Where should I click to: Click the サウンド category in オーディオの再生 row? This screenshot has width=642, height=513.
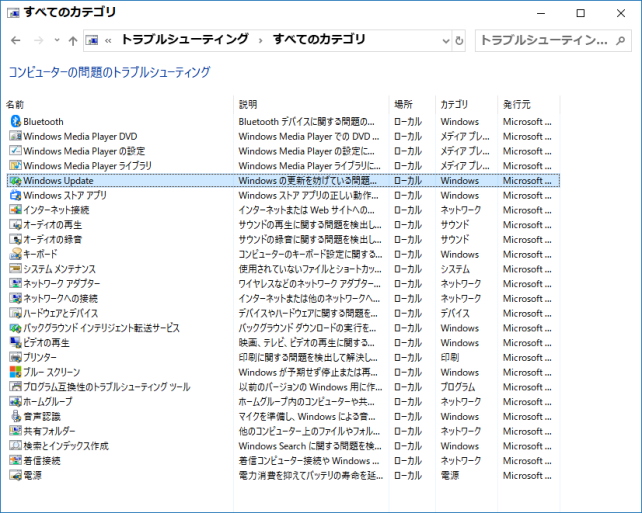[455, 225]
